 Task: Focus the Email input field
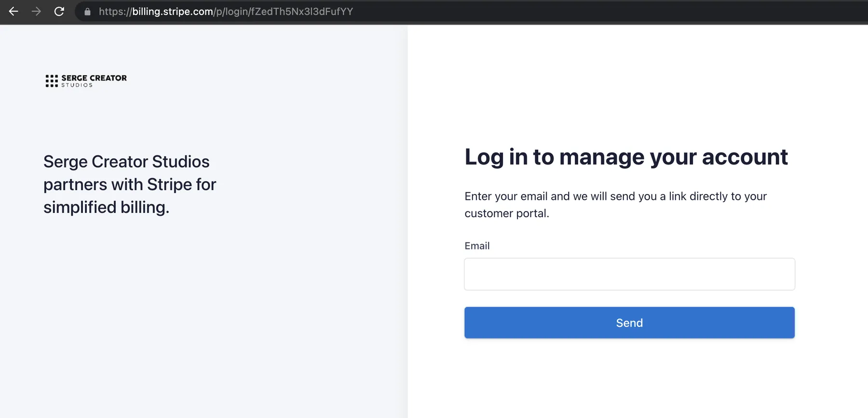[x=629, y=274]
